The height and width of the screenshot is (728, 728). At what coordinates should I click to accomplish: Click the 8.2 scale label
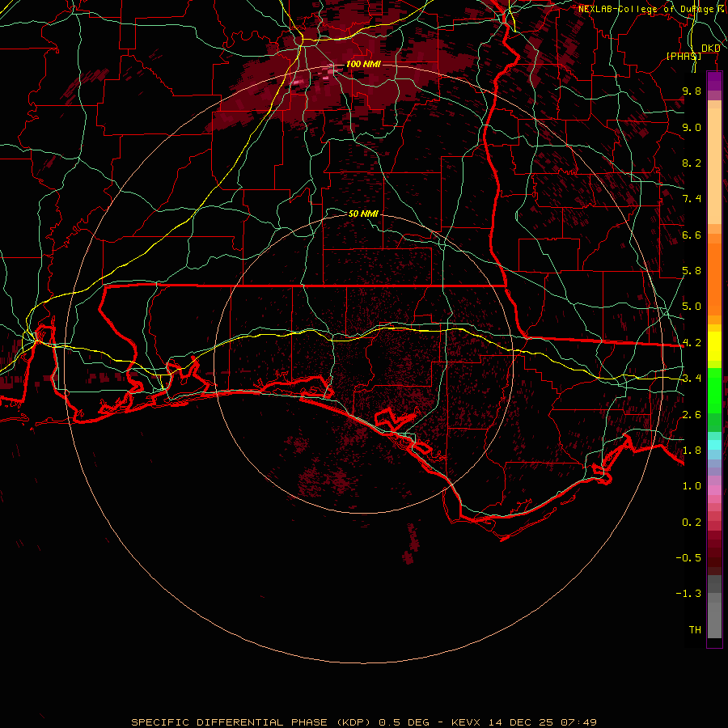[692, 163]
